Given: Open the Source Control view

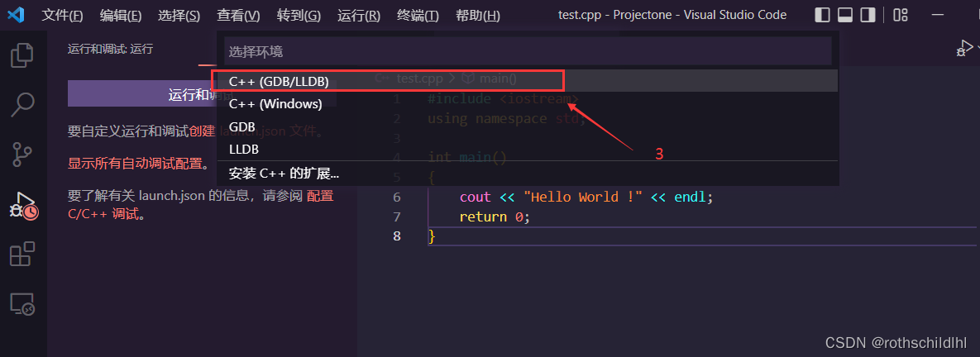Looking at the screenshot, I should point(23,155).
